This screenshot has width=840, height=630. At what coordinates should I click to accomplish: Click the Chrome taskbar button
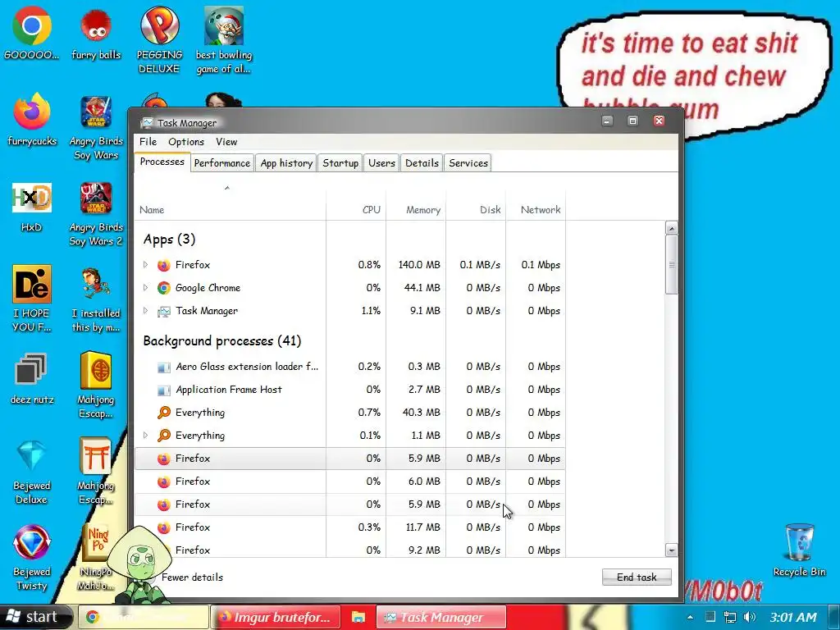click(x=144, y=617)
